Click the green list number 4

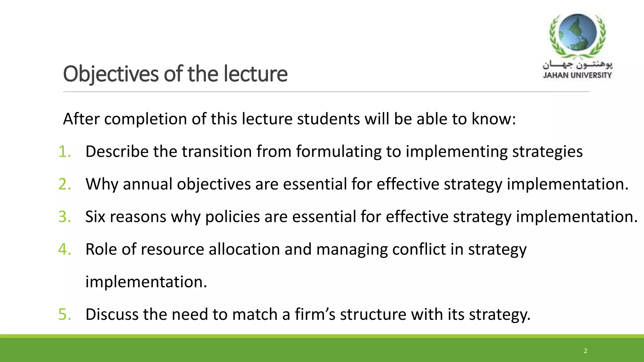[x=64, y=250]
